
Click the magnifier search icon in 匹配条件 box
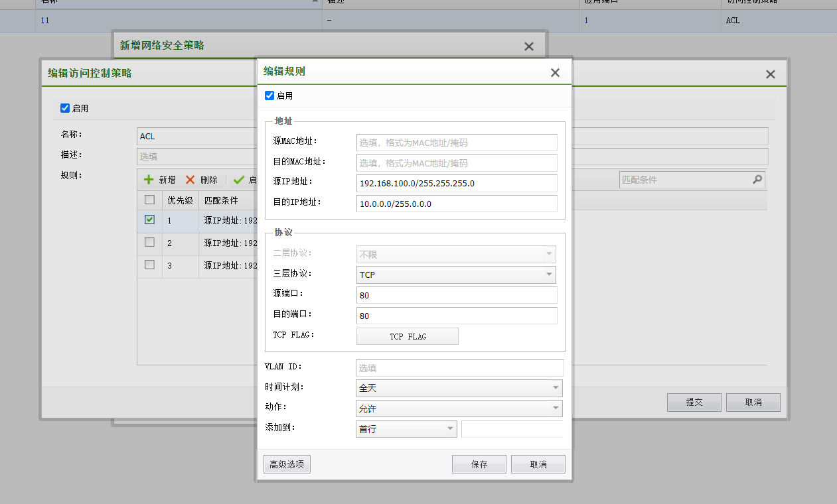click(x=757, y=179)
